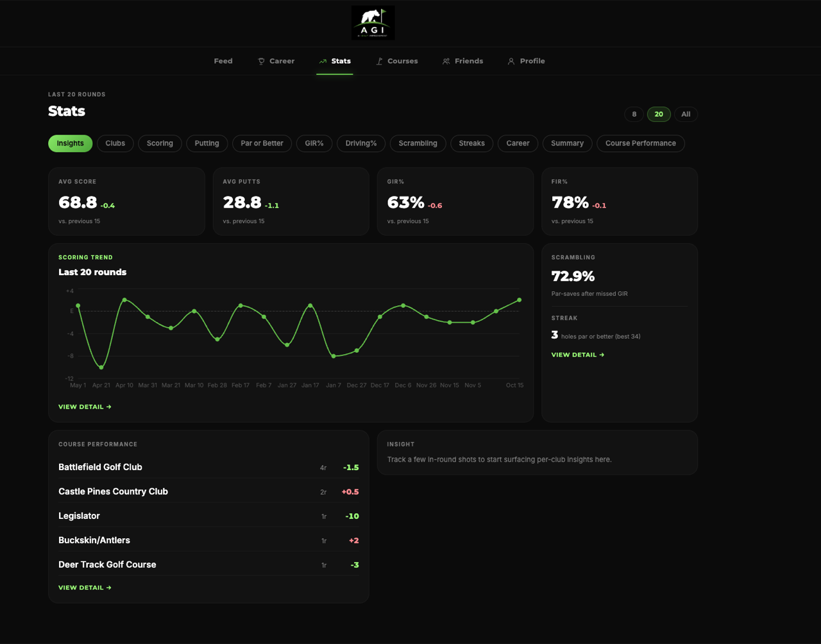The image size is (821, 644).
Task: Click the Profile person icon
Action: tap(511, 62)
